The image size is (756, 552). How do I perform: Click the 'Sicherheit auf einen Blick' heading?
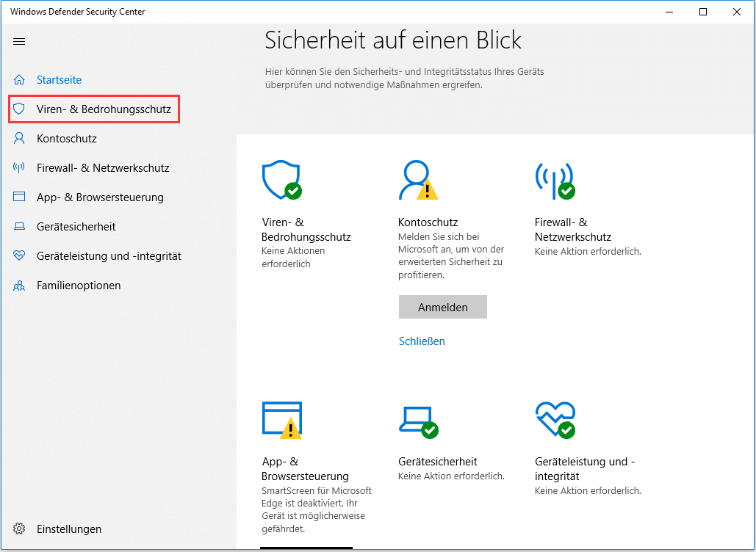coord(393,40)
